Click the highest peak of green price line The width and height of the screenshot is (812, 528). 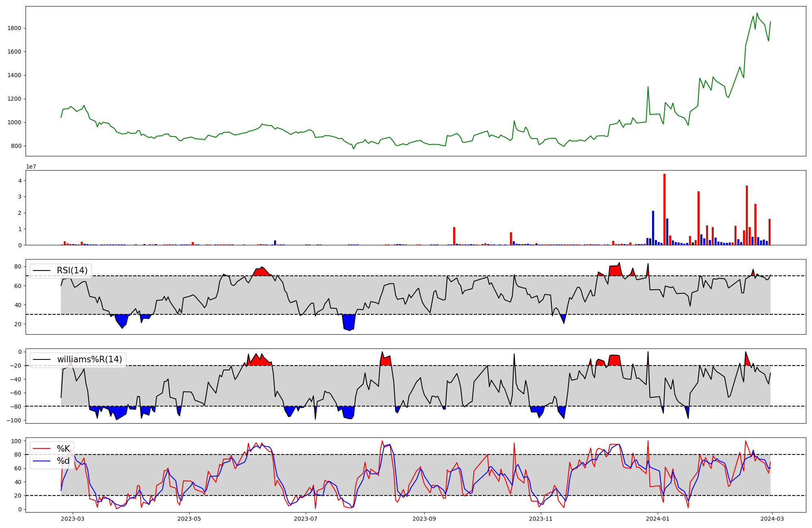point(757,13)
